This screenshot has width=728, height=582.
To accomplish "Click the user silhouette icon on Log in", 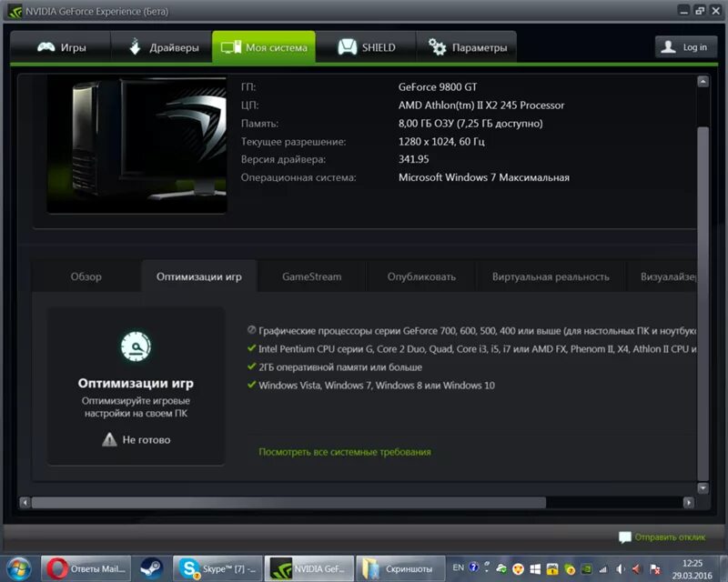I will [x=668, y=46].
